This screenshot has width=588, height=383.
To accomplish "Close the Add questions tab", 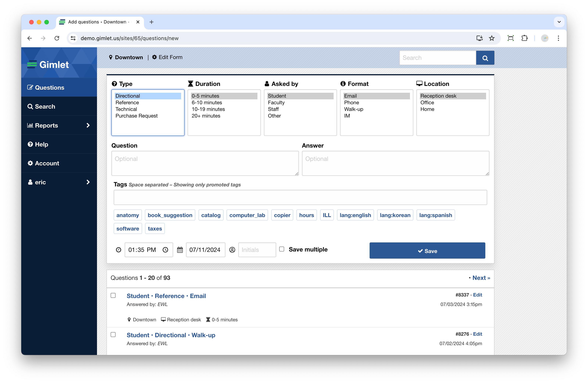I will click(x=138, y=22).
